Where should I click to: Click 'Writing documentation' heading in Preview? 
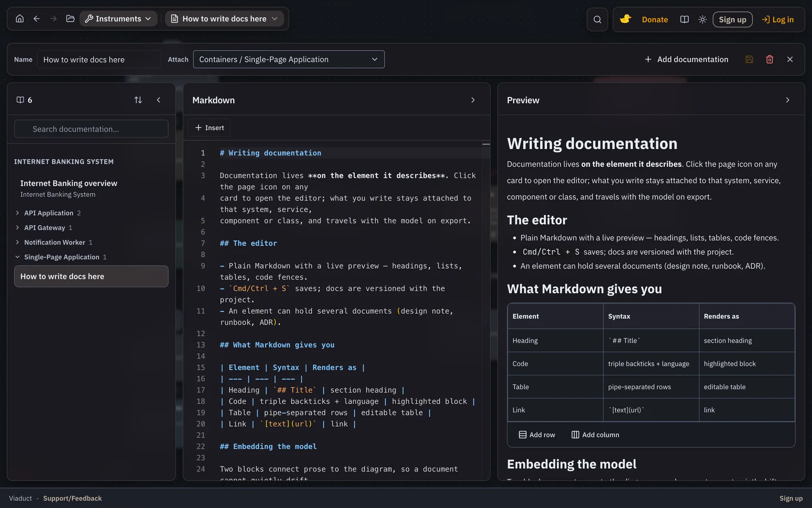click(x=592, y=144)
